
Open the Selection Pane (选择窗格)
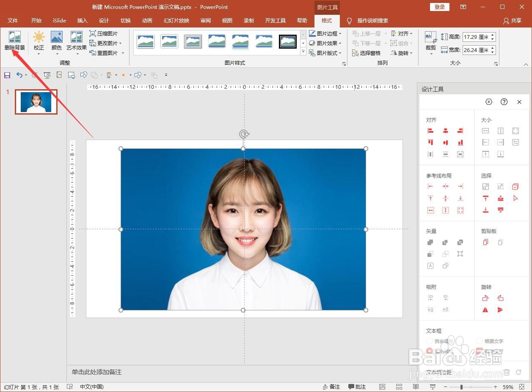pyautogui.click(x=366, y=53)
